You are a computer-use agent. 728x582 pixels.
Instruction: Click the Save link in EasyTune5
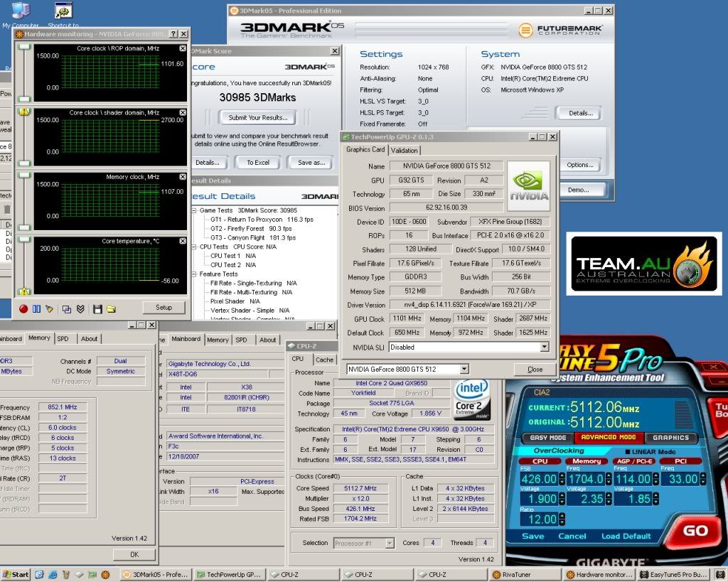click(x=532, y=536)
